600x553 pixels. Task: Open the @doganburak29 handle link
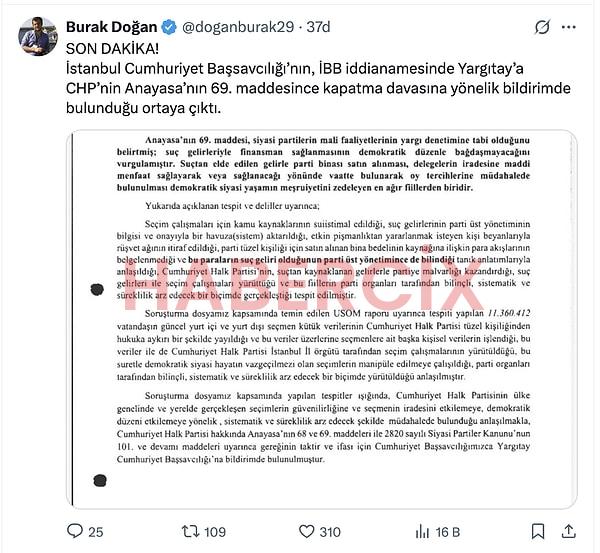[238, 27]
